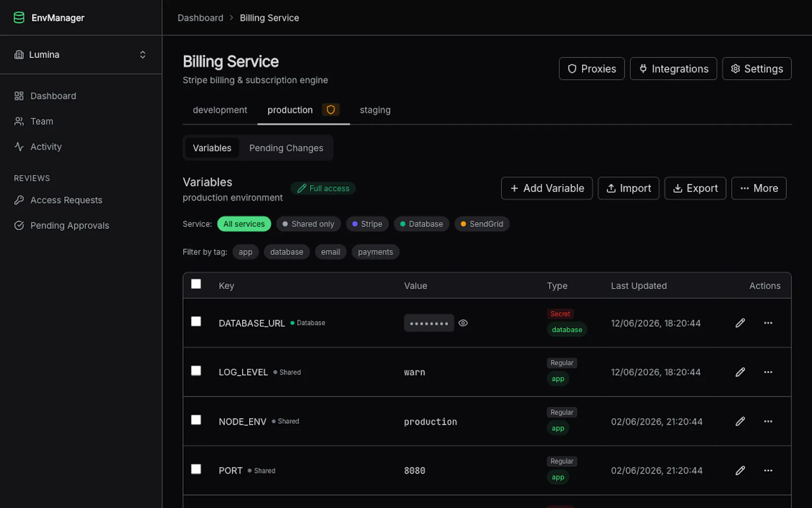This screenshot has width=812, height=508.
Task: Filter by the email tag
Action: [331, 252]
